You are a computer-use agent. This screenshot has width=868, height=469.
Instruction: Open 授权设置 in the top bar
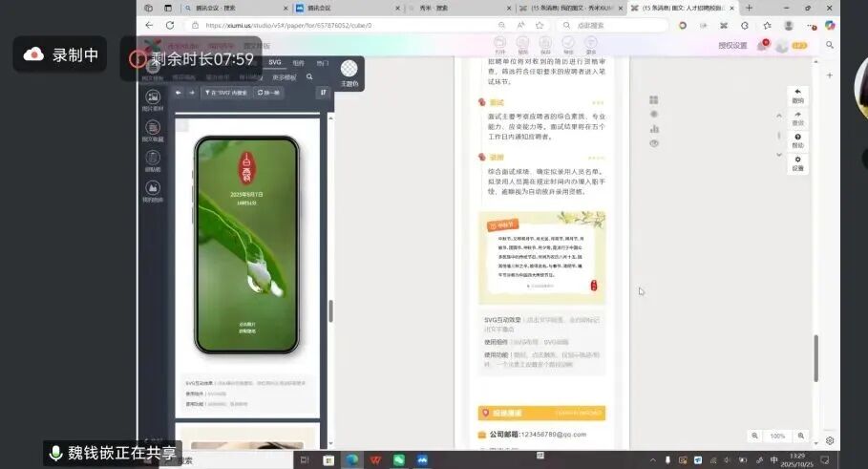click(x=732, y=45)
